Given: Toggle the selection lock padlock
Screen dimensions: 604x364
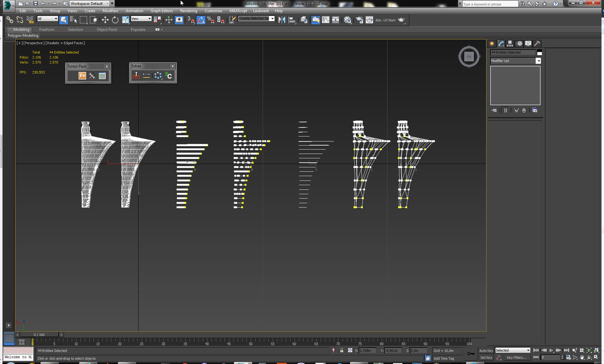Looking at the screenshot, I should tap(341, 350).
